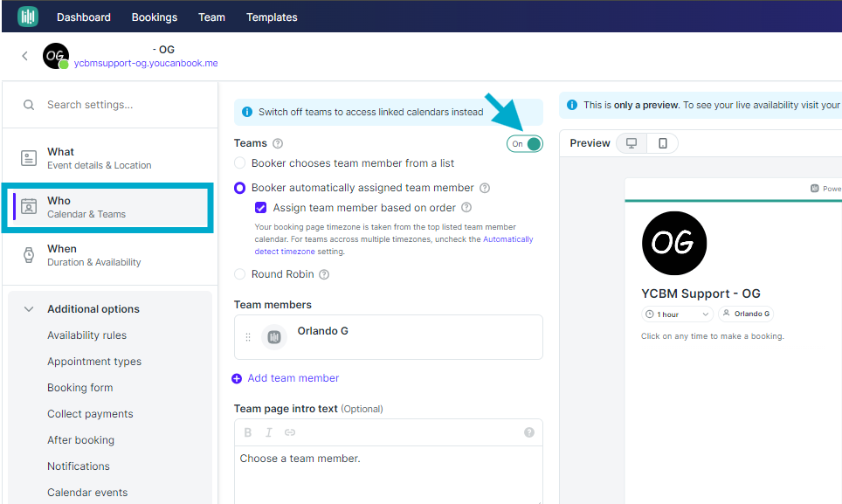Screen dimensions: 842x504
Task: Open the Team menu
Action: 211,17
